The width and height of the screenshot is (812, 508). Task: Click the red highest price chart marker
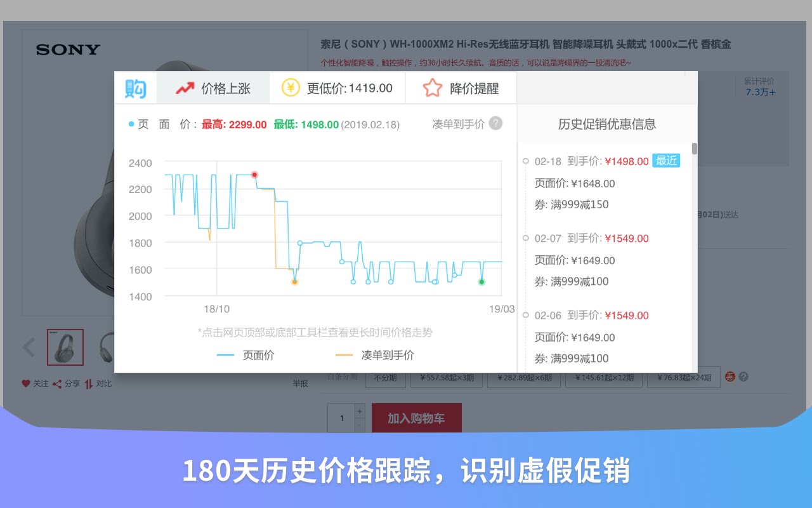[254, 175]
